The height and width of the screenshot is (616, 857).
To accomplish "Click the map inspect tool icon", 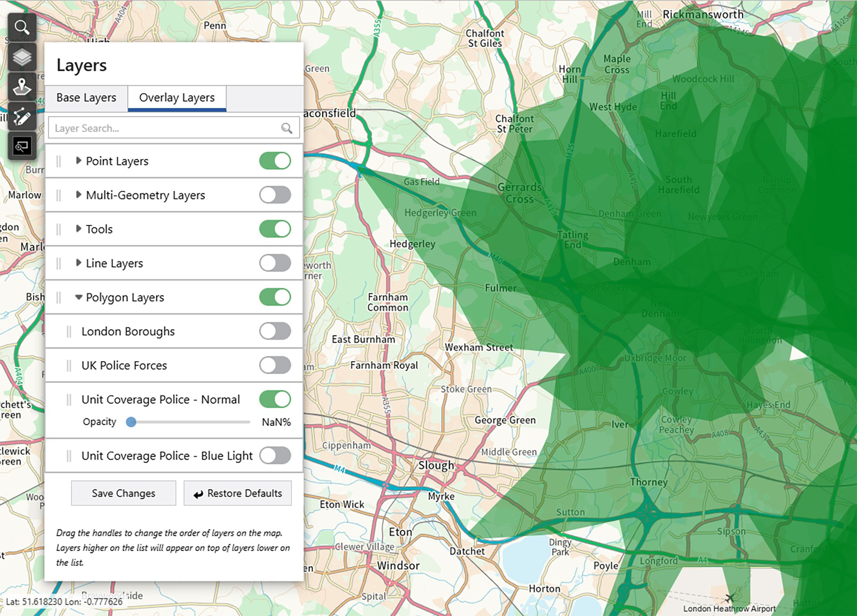I will (x=22, y=146).
